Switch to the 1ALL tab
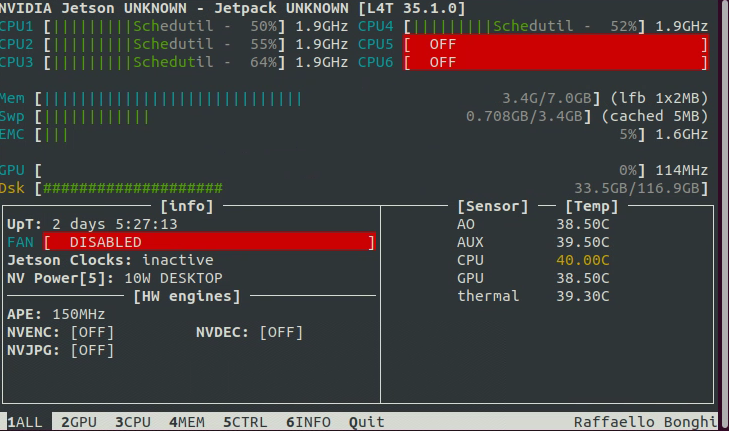The height and width of the screenshot is (431, 729). coord(25,422)
